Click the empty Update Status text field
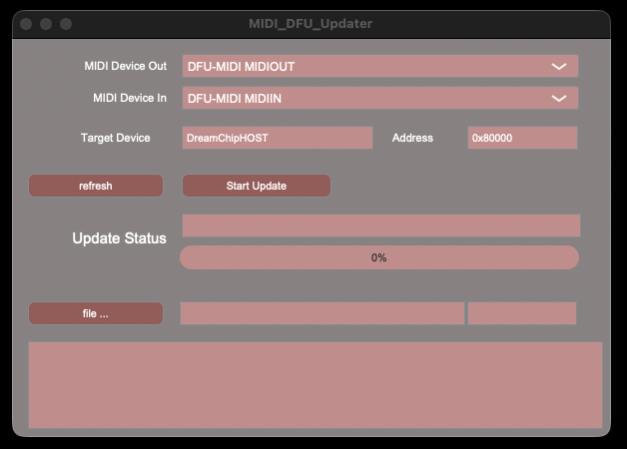This screenshot has width=627, height=449. 380,226
